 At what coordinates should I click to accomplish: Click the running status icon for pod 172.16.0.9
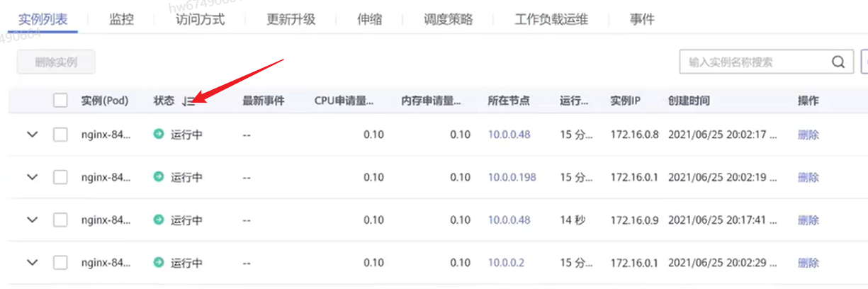click(159, 220)
